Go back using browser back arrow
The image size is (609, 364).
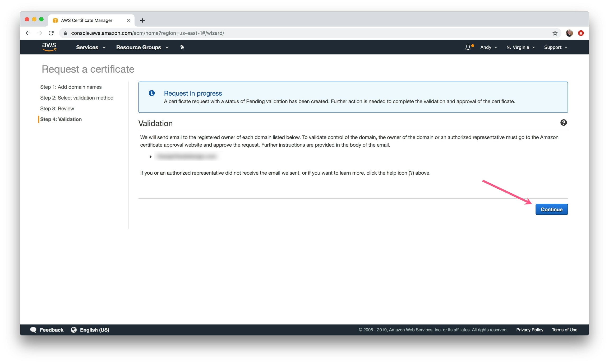click(28, 33)
